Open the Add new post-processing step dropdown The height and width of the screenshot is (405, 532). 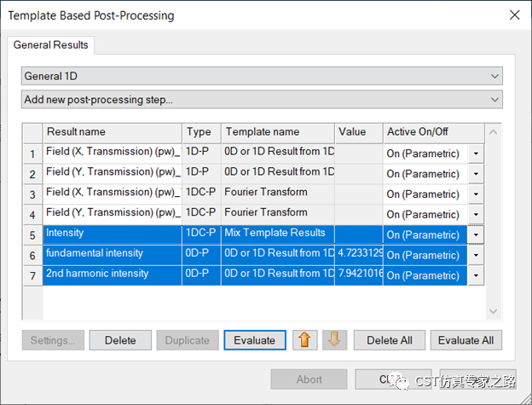pos(262,100)
